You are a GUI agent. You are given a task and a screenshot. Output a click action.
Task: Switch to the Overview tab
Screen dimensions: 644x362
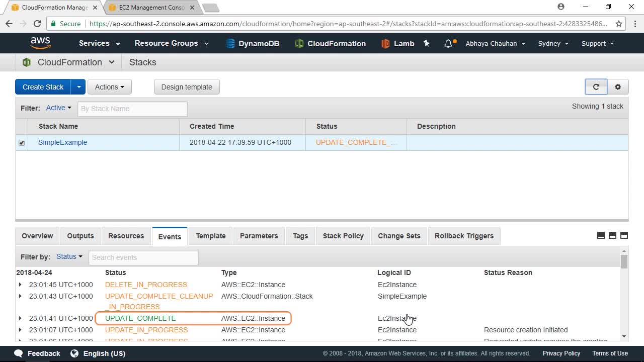tap(37, 236)
